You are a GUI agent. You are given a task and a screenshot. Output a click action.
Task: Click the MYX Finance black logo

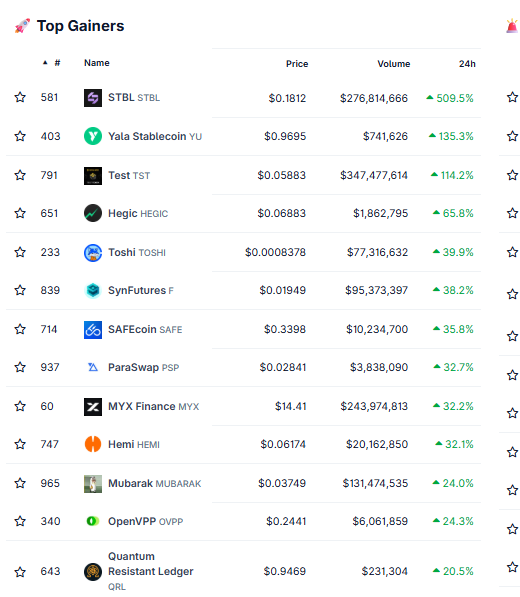pyautogui.click(x=93, y=407)
